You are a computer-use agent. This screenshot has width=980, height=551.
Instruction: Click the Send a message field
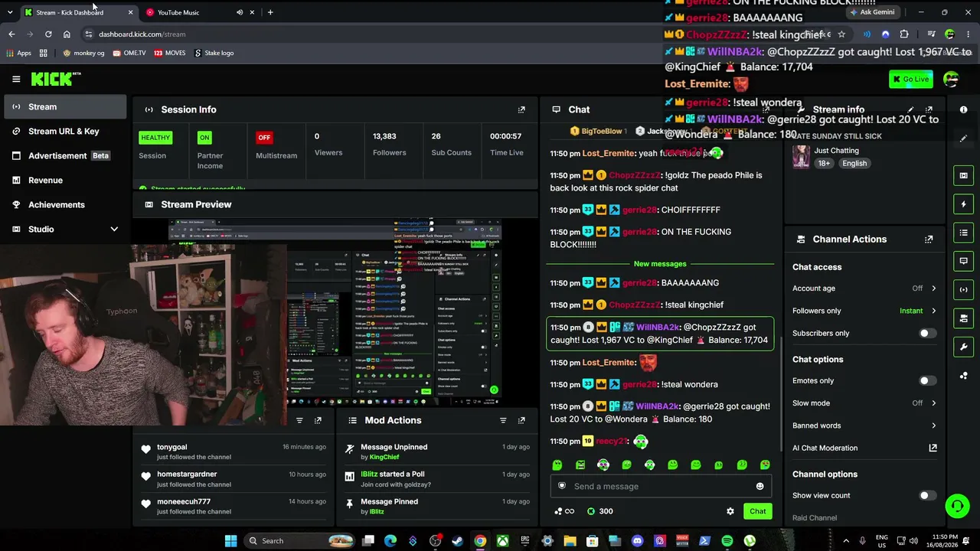(662, 487)
